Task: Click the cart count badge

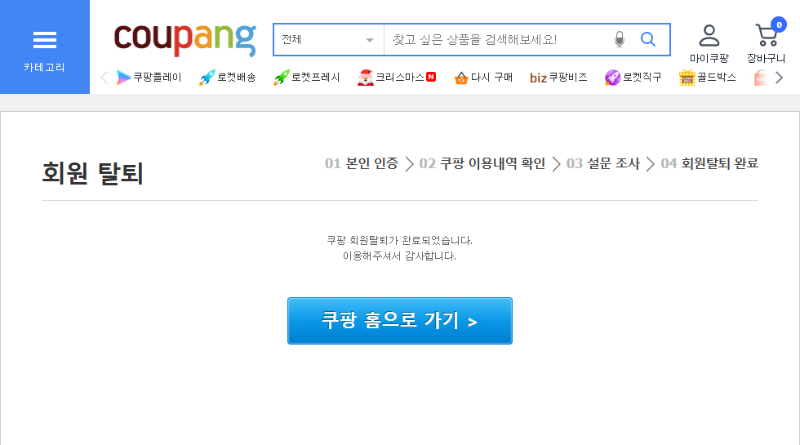Action: (x=779, y=24)
